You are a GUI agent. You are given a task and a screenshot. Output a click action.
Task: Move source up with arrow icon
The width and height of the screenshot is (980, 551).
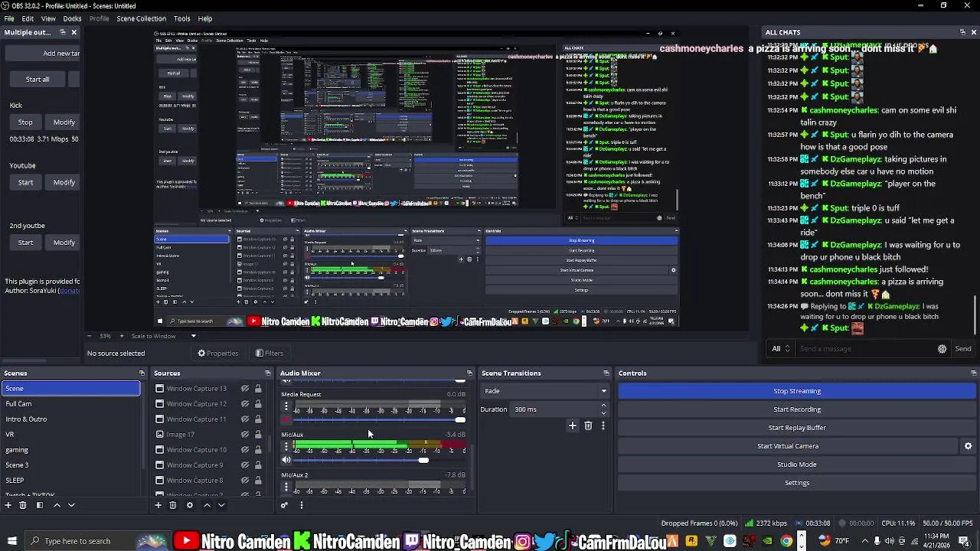(x=207, y=505)
